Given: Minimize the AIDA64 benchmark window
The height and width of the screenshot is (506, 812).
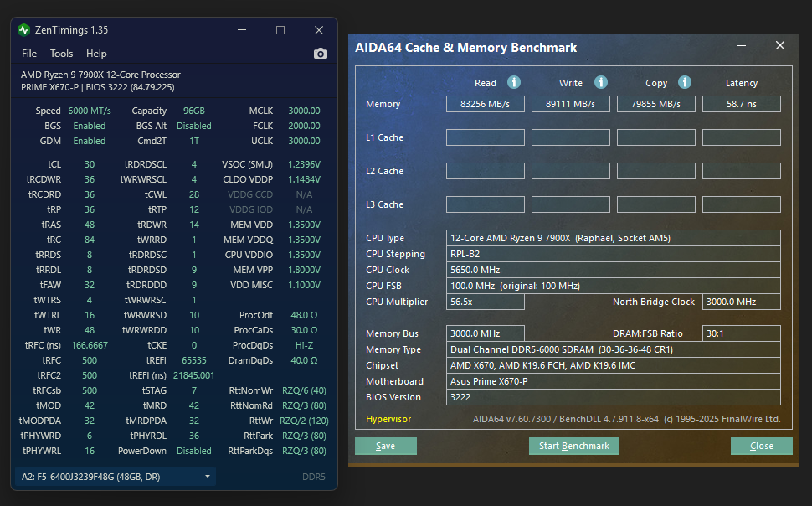Looking at the screenshot, I should (742, 45).
